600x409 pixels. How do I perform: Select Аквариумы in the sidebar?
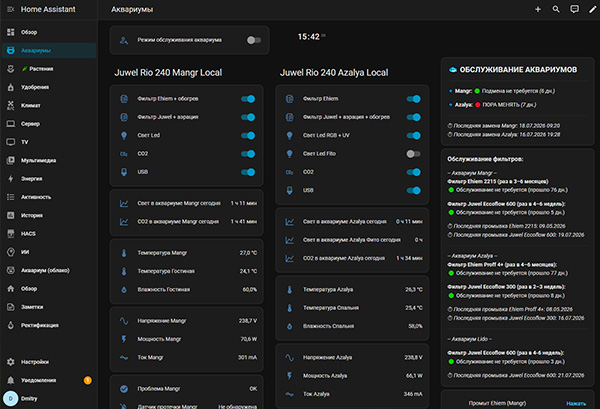point(49,51)
